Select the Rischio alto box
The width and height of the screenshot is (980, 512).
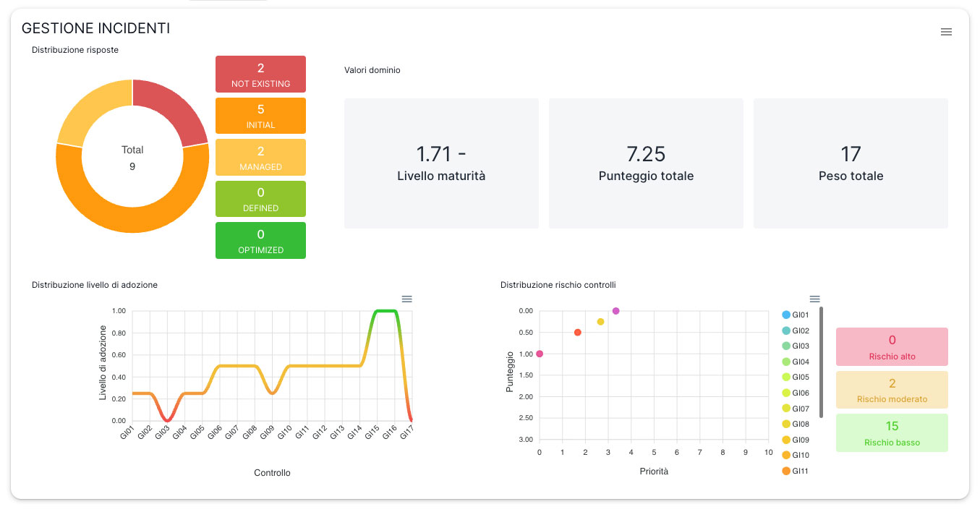coord(892,346)
